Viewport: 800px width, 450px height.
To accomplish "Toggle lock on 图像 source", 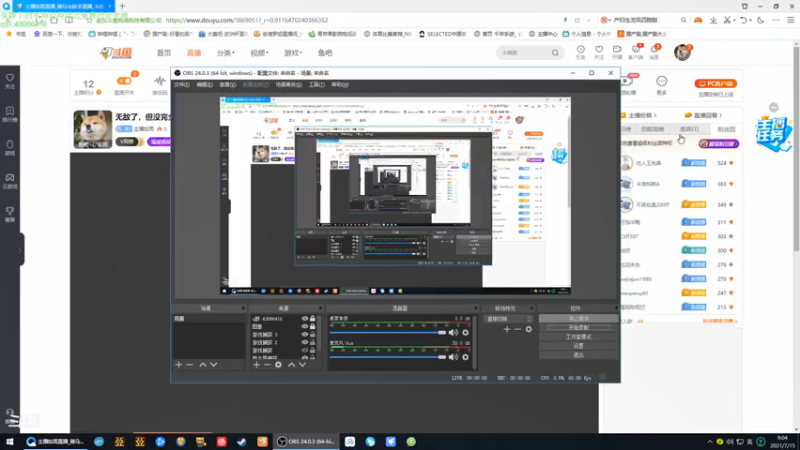I will tap(313, 327).
